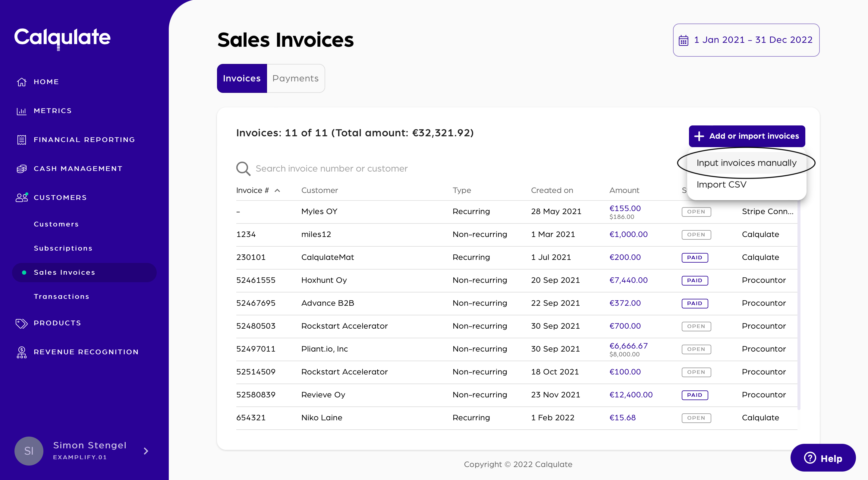
Task: Select Input invoices manually option
Action: [746, 163]
